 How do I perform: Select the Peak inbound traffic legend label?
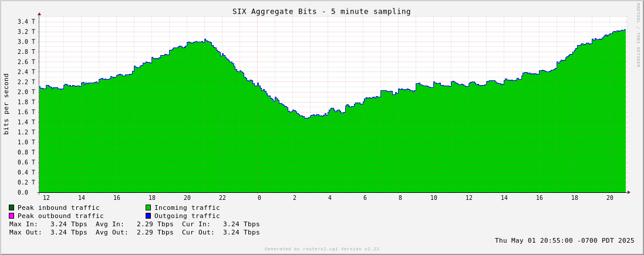pyautogui.click(x=58, y=208)
